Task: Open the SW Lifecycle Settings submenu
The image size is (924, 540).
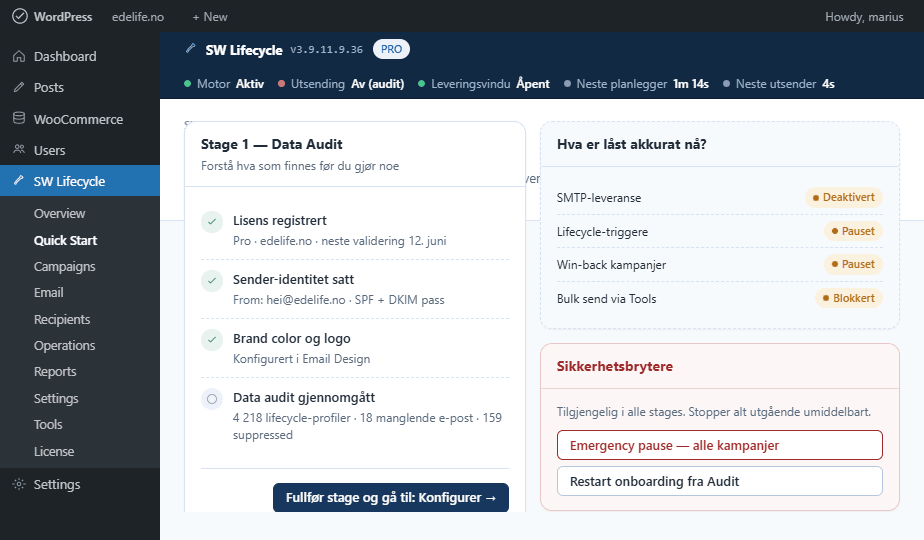Action: 56,399
